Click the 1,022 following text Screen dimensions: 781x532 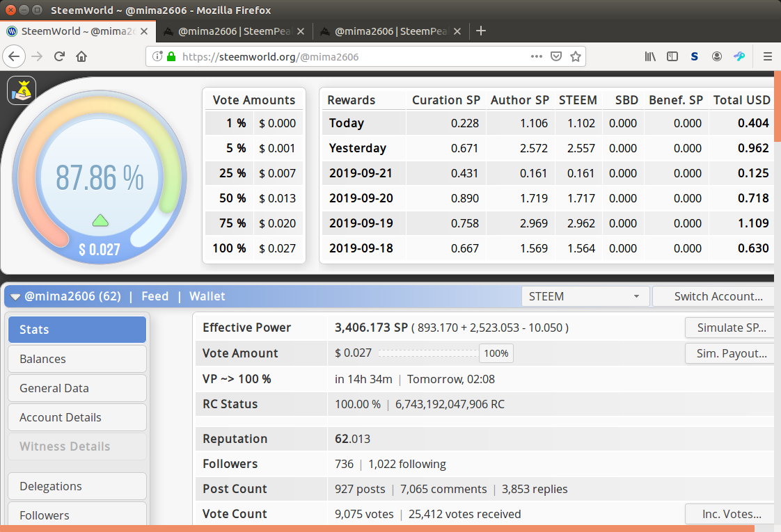click(407, 464)
